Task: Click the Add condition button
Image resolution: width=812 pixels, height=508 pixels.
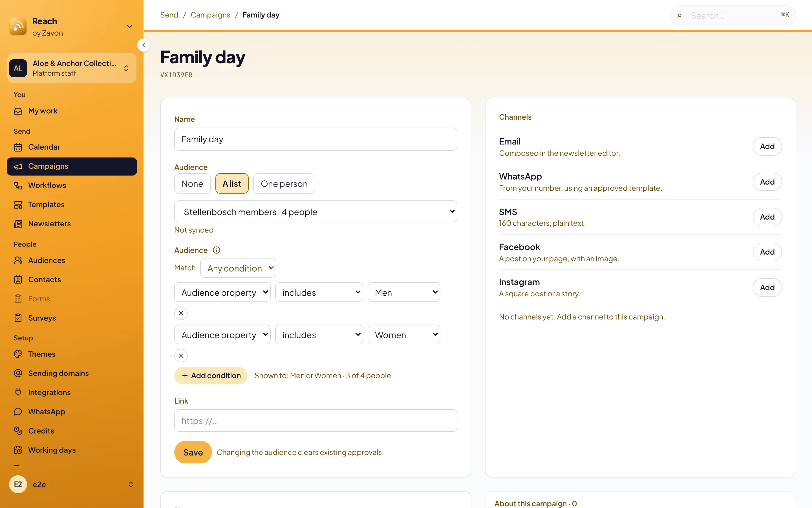Action: [211, 376]
